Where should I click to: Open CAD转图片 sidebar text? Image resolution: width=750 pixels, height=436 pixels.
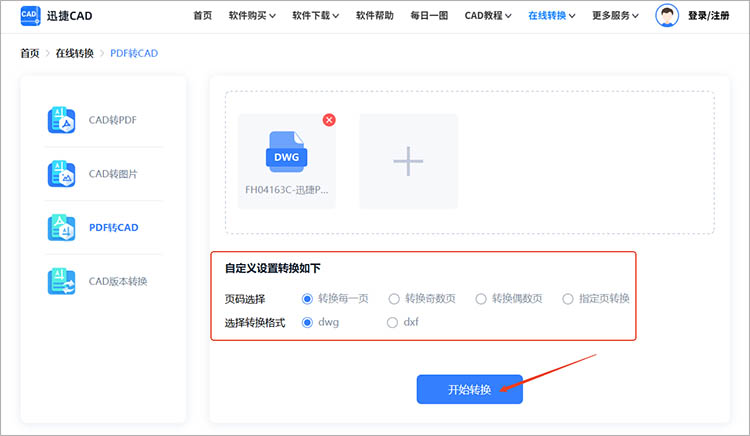click(113, 174)
